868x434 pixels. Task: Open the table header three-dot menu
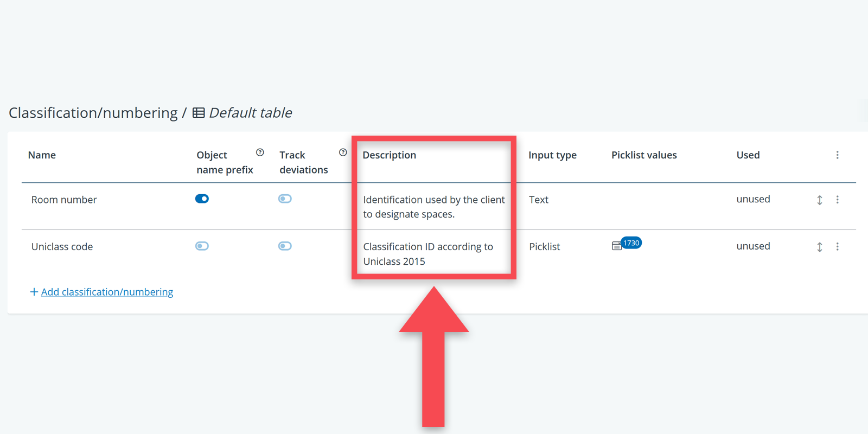[837, 155]
